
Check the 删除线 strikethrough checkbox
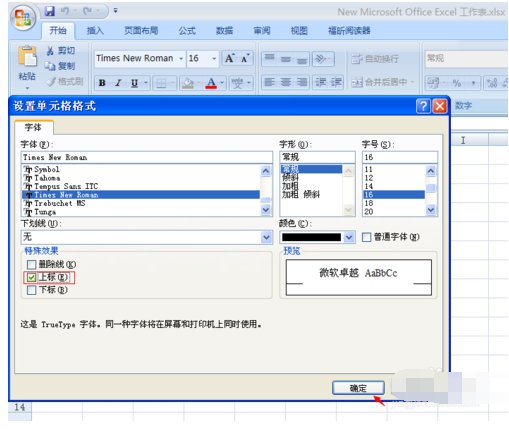31,265
